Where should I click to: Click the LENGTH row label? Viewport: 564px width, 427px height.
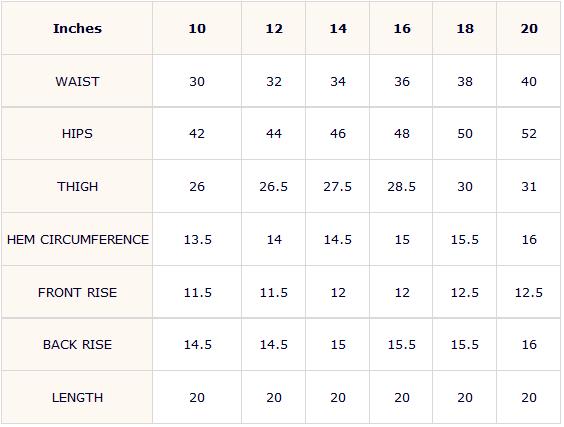tap(77, 397)
